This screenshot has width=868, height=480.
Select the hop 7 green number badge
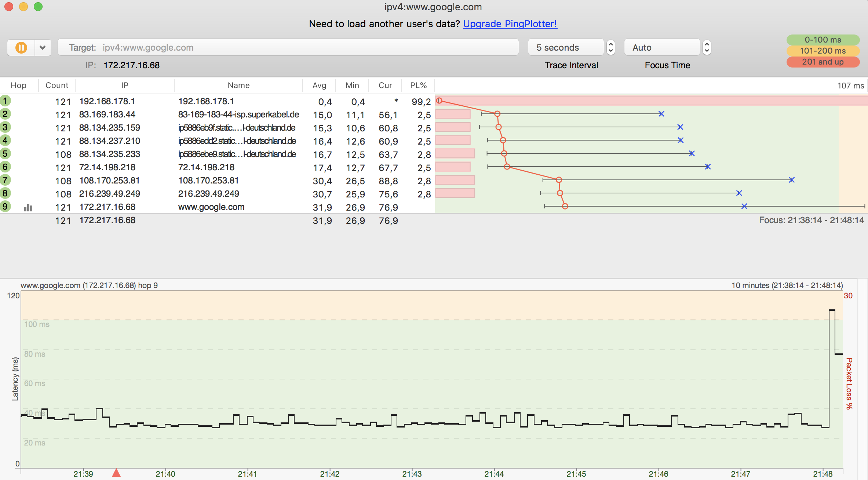[5, 180]
